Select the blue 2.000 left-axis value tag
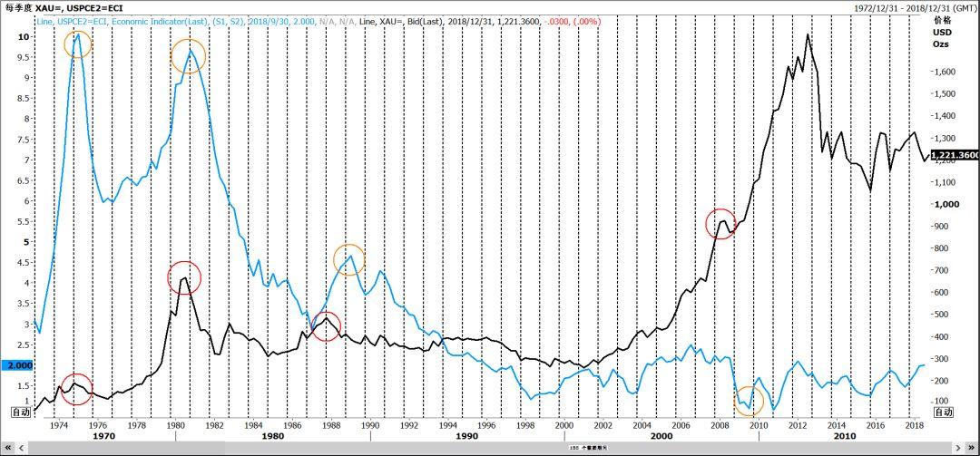Screen dimensions: 980x456 [15, 365]
